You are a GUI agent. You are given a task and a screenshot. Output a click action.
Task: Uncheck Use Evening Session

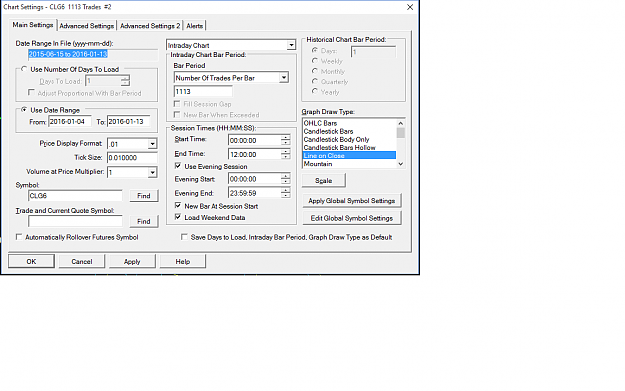click(178, 166)
